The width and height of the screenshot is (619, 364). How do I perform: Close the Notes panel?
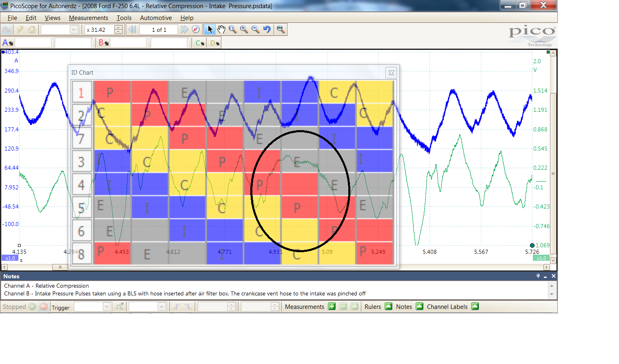coord(554,276)
